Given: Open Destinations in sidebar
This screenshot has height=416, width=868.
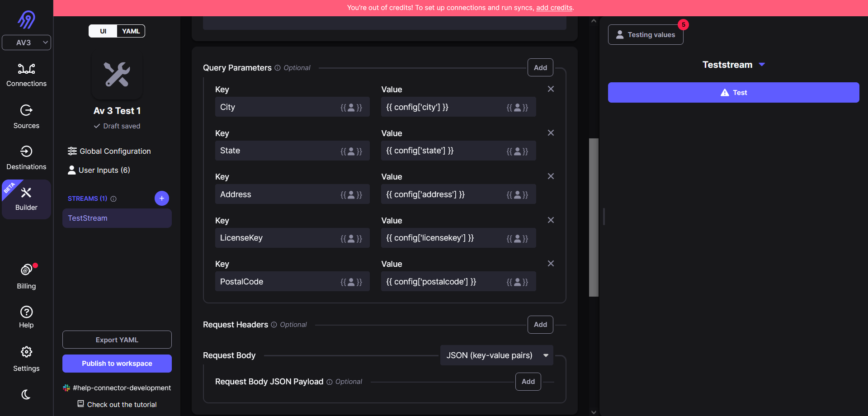Looking at the screenshot, I should pos(26,158).
